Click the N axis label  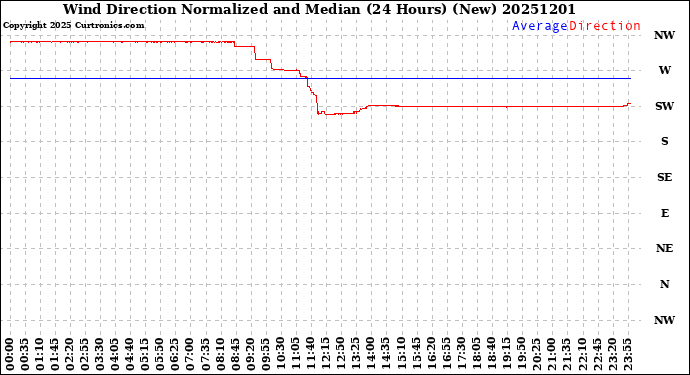click(x=664, y=284)
